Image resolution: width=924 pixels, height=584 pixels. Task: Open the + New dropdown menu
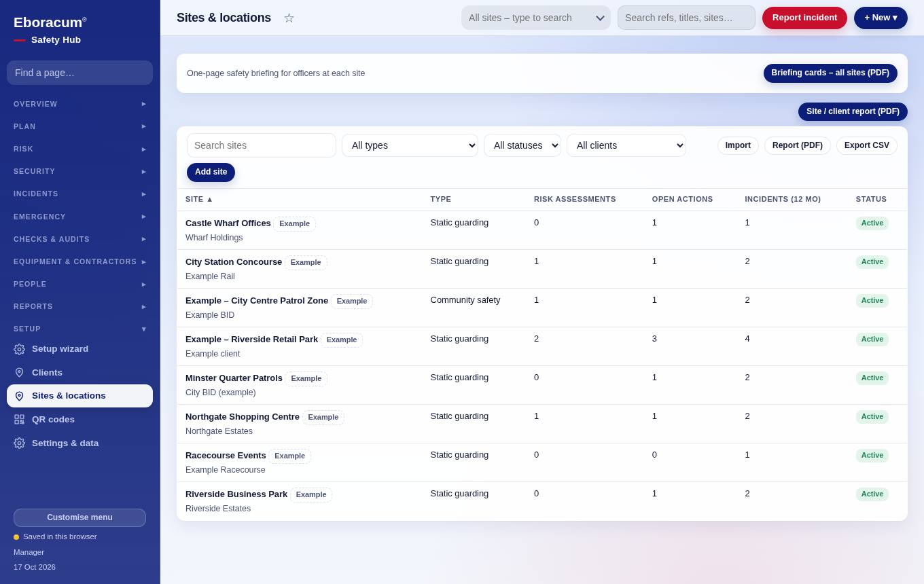coord(881,18)
